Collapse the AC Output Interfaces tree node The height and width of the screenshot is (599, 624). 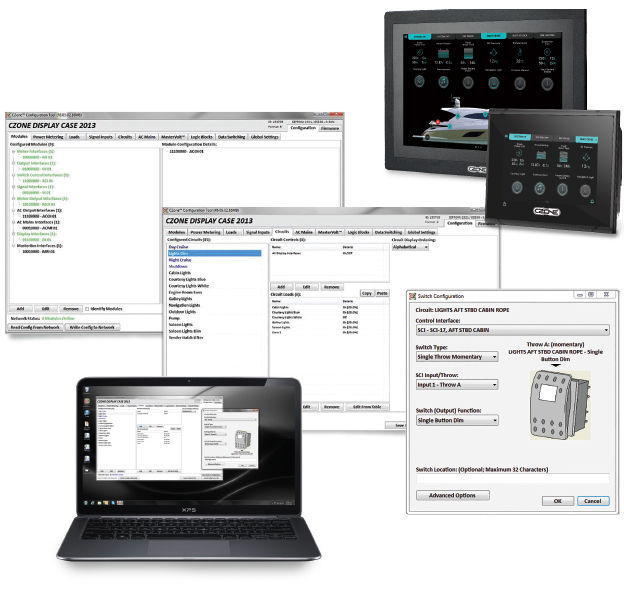13,211
